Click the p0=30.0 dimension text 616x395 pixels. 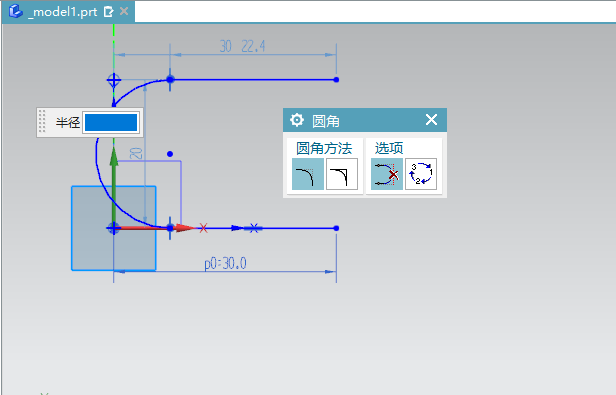coord(226,263)
